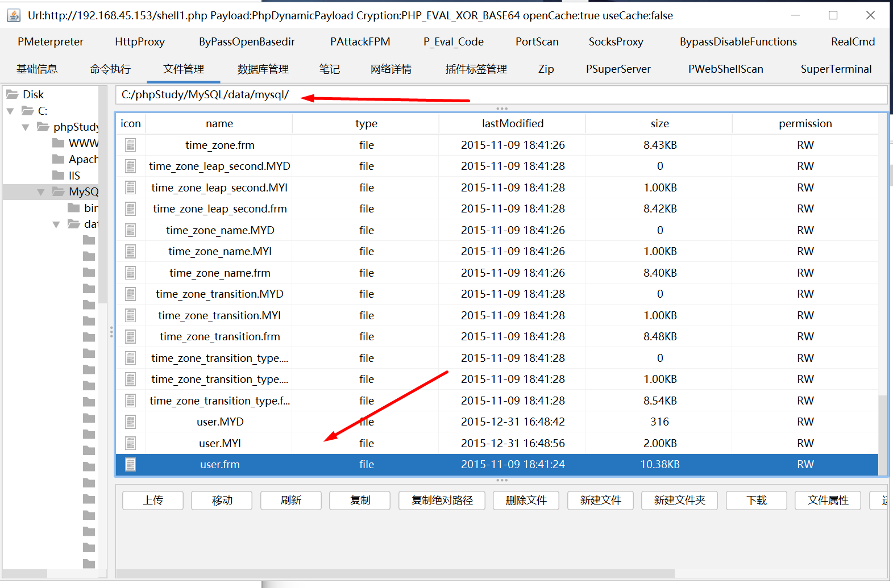Collapse the MySQL tree node
893x588 pixels.
(x=41, y=192)
